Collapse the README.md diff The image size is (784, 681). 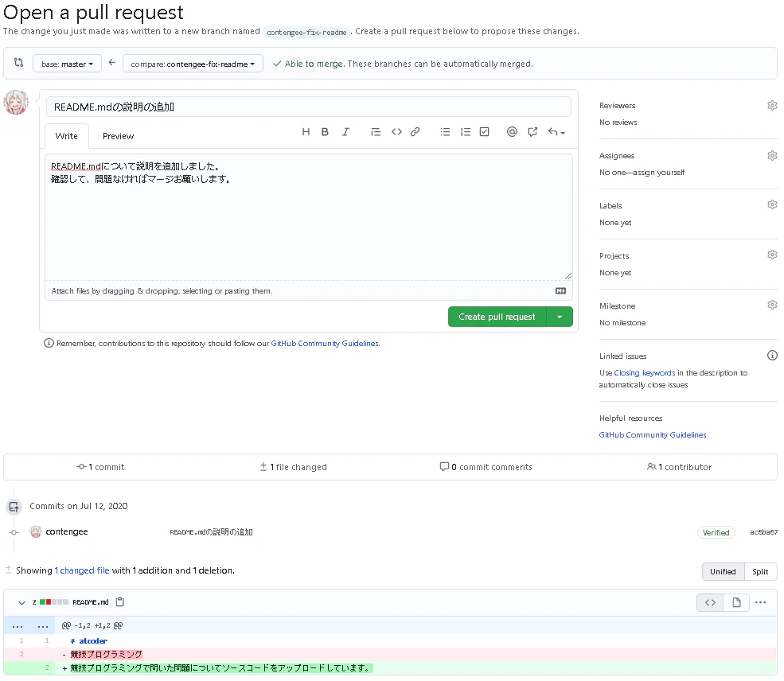(21, 602)
